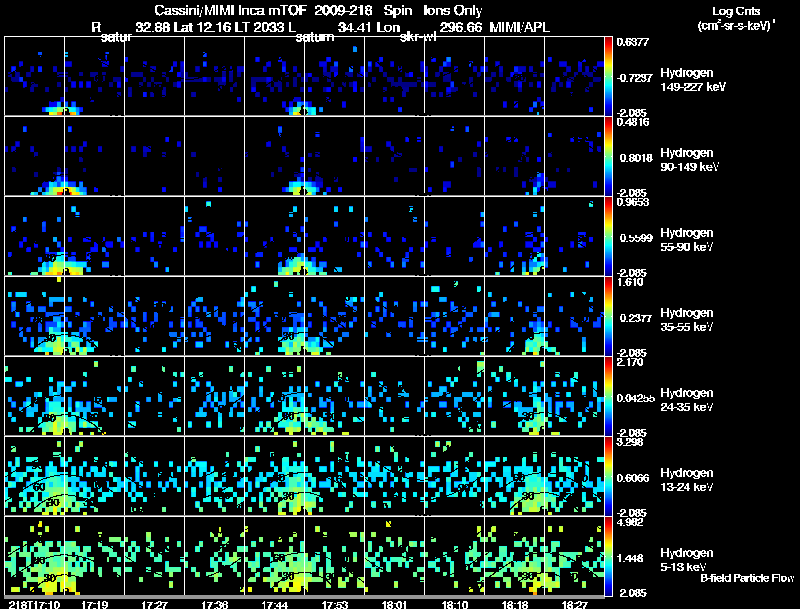Image resolution: width=800 pixels, height=609 pixels.
Task: Click the color bar for Hydrogen 149-227 keV
Action: click(610, 76)
